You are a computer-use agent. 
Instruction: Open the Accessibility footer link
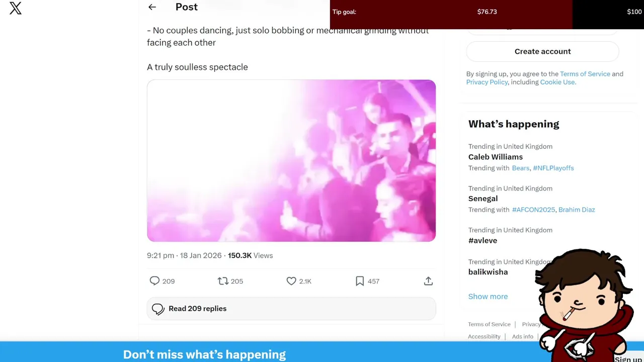click(x=484, y=336)
